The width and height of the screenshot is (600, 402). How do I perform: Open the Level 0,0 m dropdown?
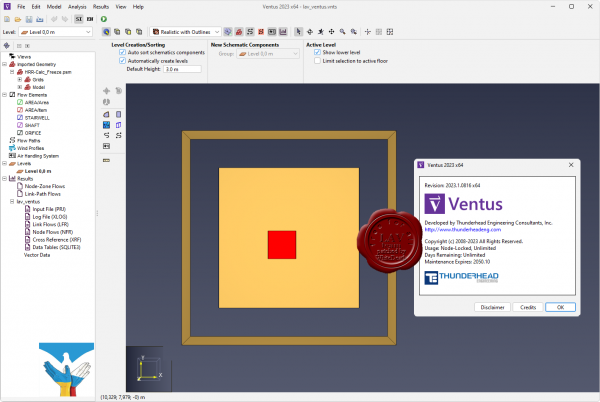point(55,32)
